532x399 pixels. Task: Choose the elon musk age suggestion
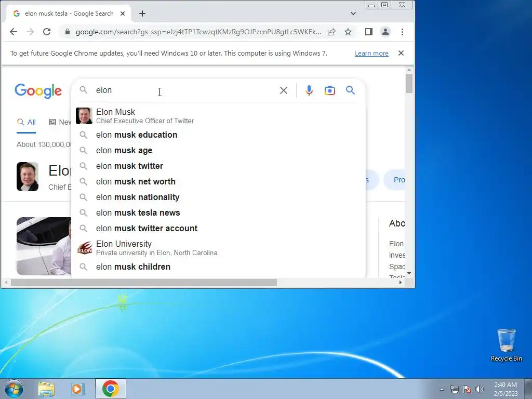(219, 151)
